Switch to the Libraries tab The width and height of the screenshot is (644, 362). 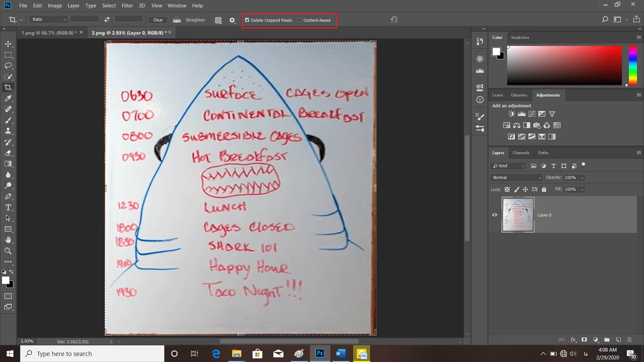click(x=519, y=95)
